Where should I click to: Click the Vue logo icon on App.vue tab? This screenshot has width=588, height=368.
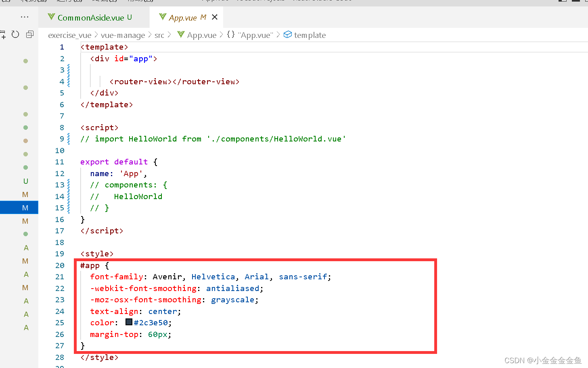click(x=163, y=17)
